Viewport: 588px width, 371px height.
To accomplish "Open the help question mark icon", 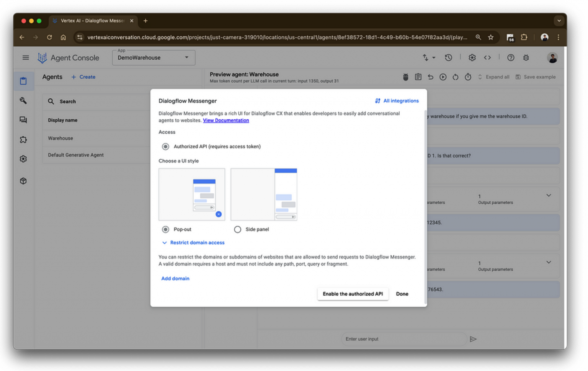I will (x=511, y=57).
